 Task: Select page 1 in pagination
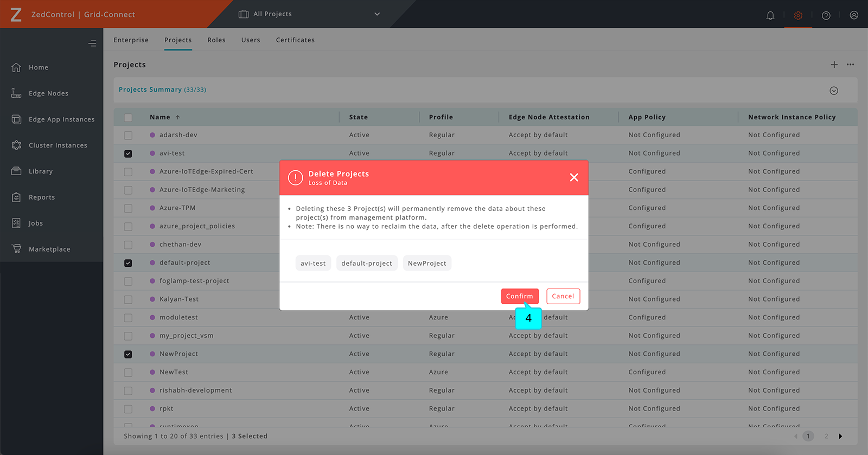808,436
